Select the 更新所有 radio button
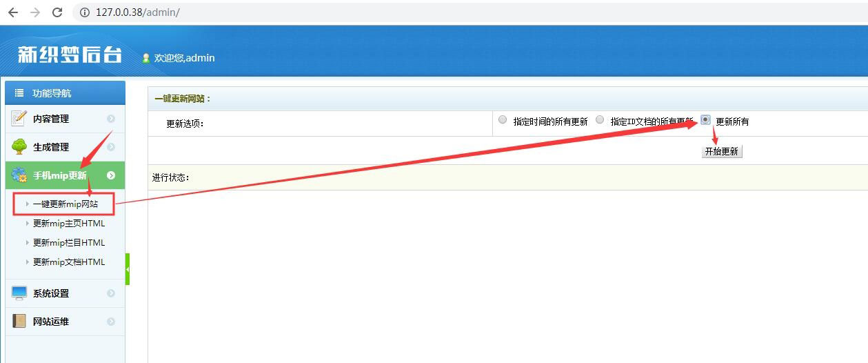The width and height of the screenshot is (868, 363). (705, 119)
